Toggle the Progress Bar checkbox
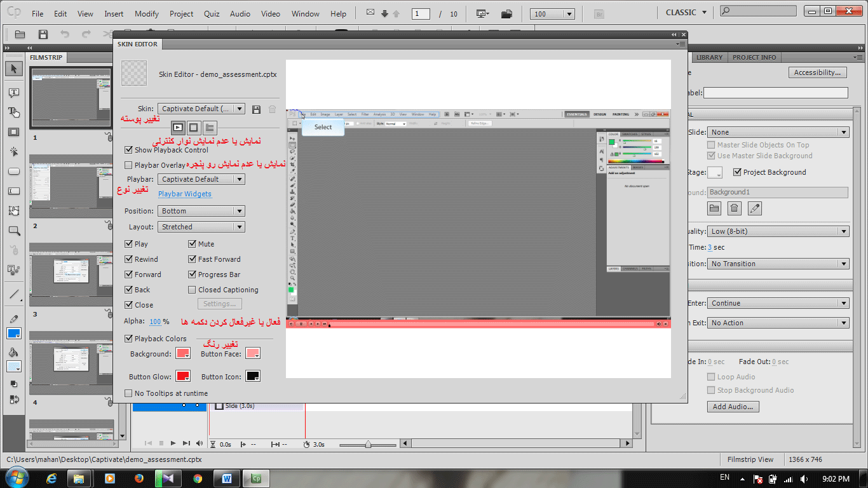This screenshot has height=488, width=868. tap(193, 274)
